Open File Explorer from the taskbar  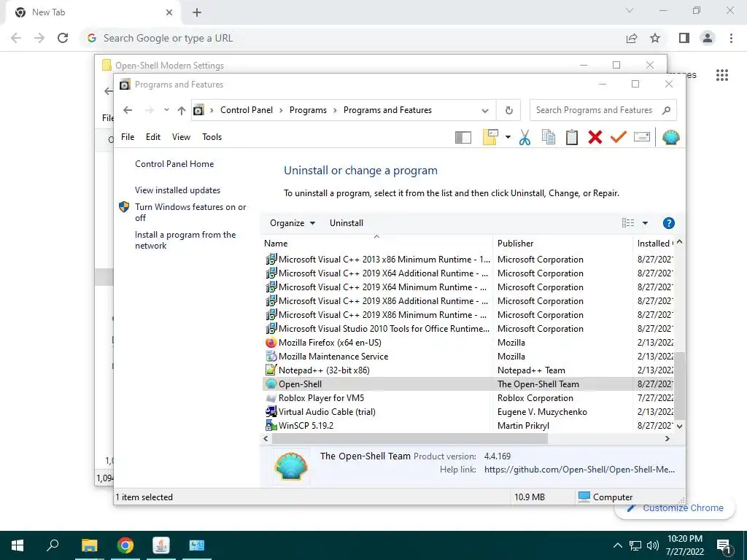click(x=89, y=545)
